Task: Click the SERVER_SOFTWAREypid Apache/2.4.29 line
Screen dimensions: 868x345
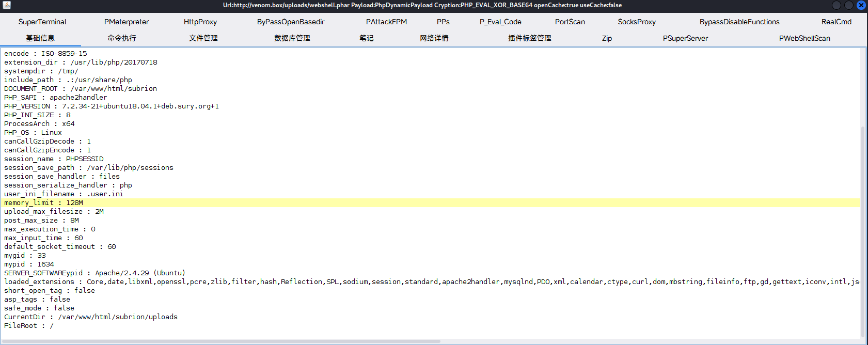Action: click(x=95, y=273)
